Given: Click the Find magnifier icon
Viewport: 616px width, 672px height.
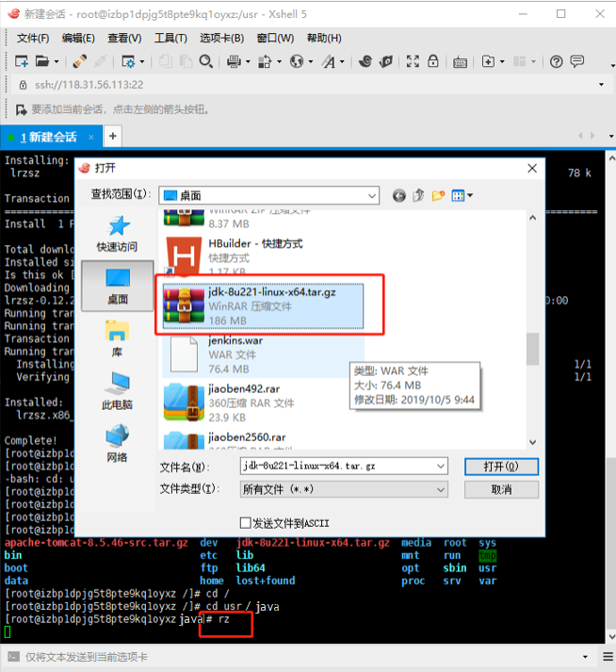Looking at the screenshot, I should [x=206, y=61].
